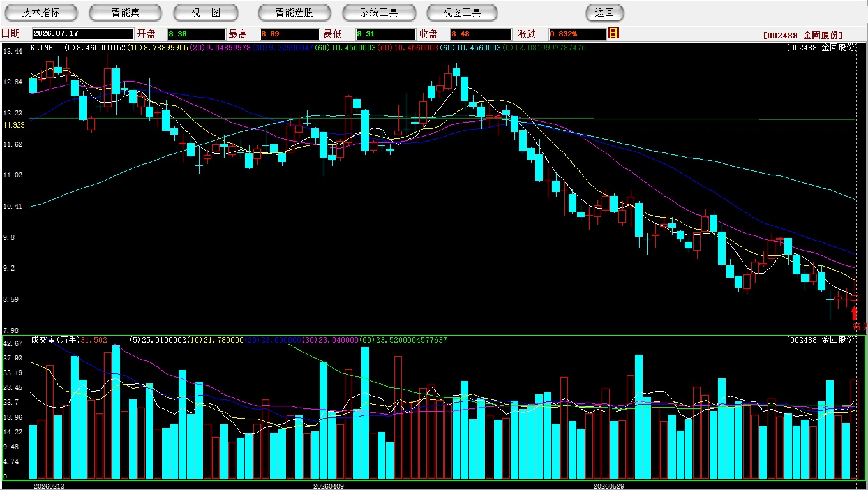The height and width of the screenshot is (490, 868).
Task: Click the 最高 field showing 8.89
Action: [289, 34]
